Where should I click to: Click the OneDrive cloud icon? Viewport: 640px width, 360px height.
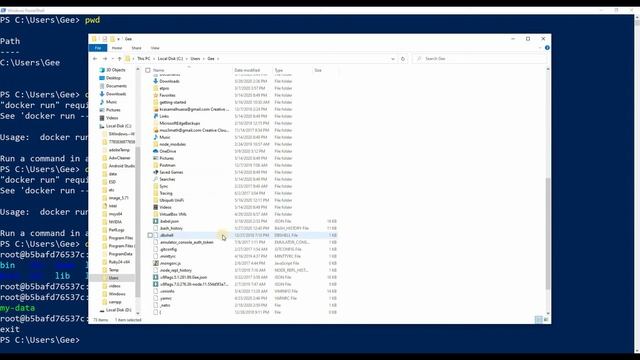[156, 151]
